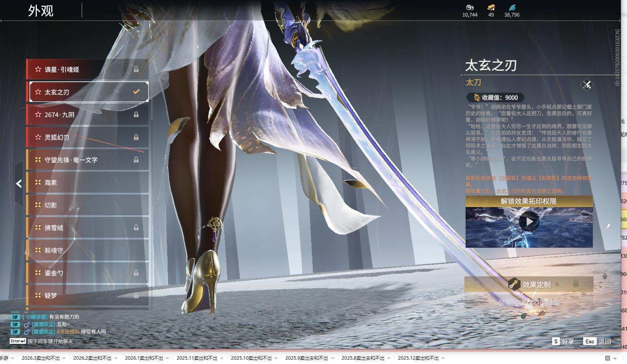Open the dropdown arrow on 2025.10卖出和不出 tab
This screenshot has width=627, height=364.
click(x=276, y=358)
